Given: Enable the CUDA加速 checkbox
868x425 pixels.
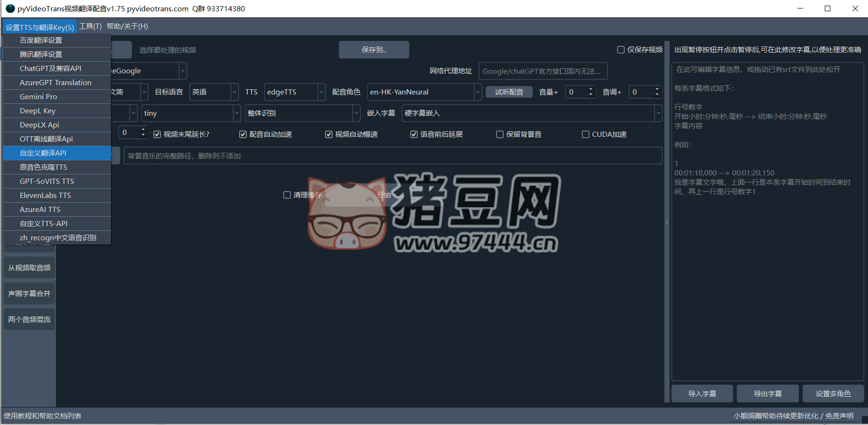Looking at the screenshot, I should click(x=585, y=134).
